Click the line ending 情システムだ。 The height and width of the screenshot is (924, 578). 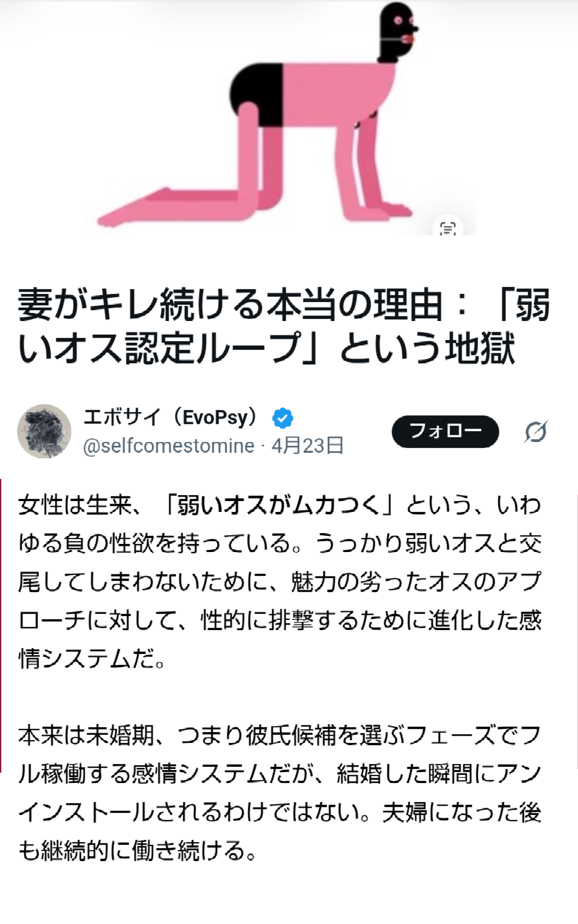pos(92,659)
